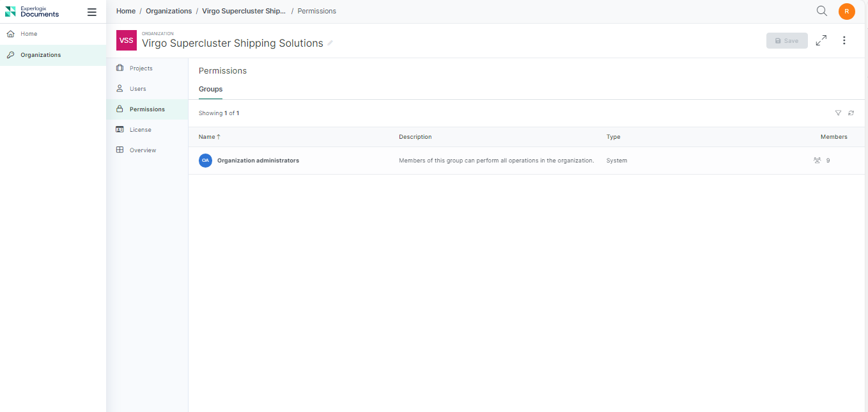
Task: Open the filter funnel icon
Action: click(x=838, y=113)
